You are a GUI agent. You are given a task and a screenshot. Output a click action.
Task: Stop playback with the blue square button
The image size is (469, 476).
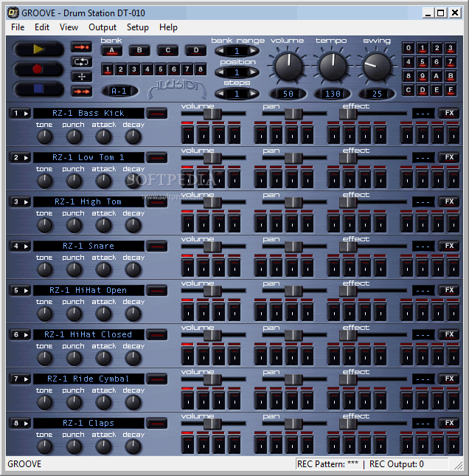[38, 89]
